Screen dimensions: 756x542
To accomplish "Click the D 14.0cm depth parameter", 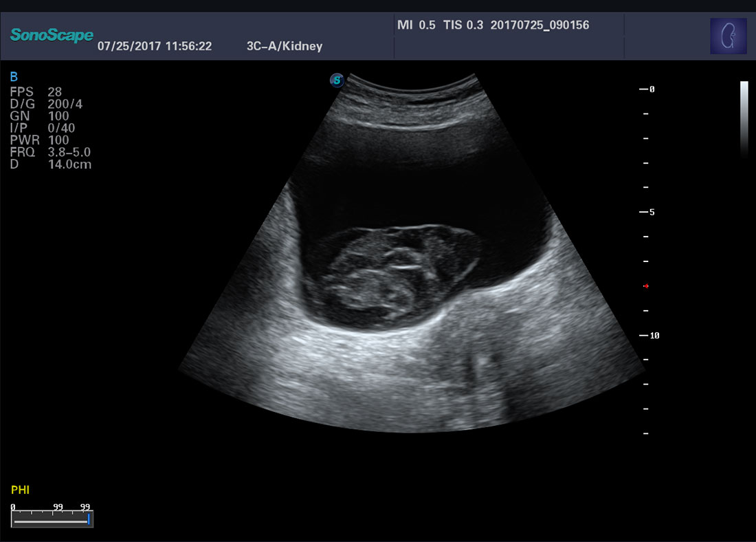I will click(50, 164).
